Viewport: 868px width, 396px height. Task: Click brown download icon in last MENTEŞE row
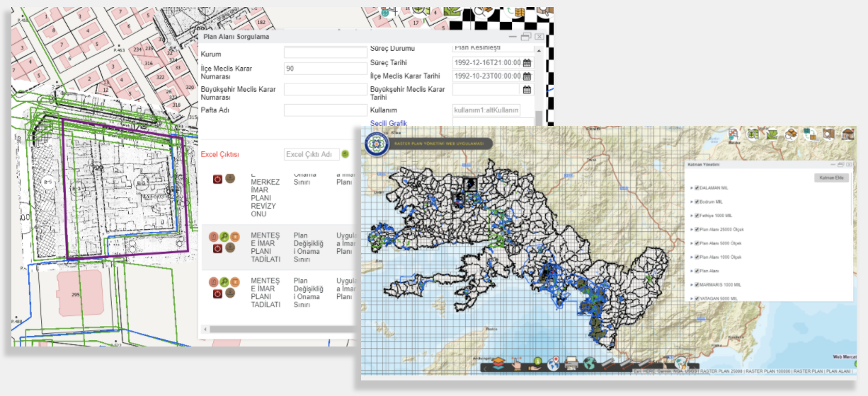coord(230,293)
